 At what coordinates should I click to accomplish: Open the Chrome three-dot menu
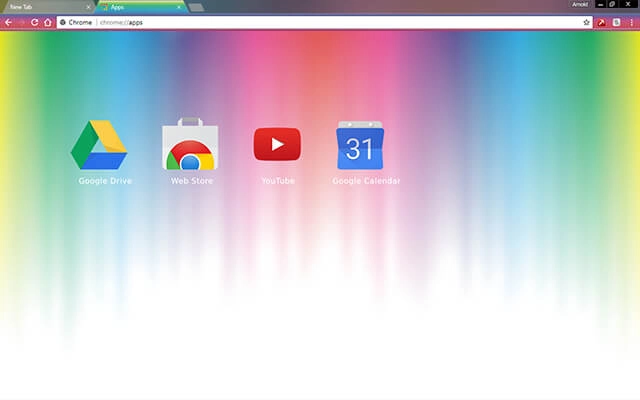631,22
